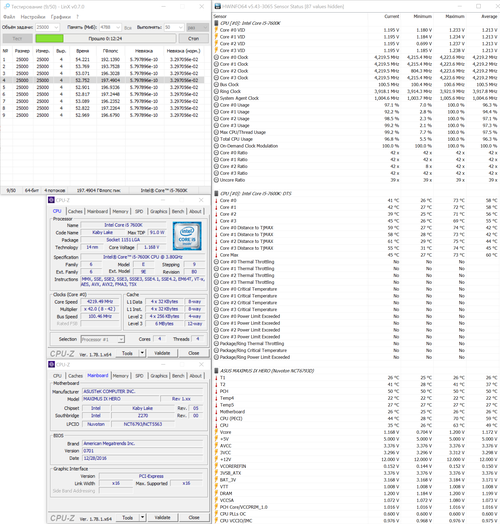Click the chip icon beside CPU [#0]: Intel Core i5-7600K header

pyautogui.click(x=216, y=23)
